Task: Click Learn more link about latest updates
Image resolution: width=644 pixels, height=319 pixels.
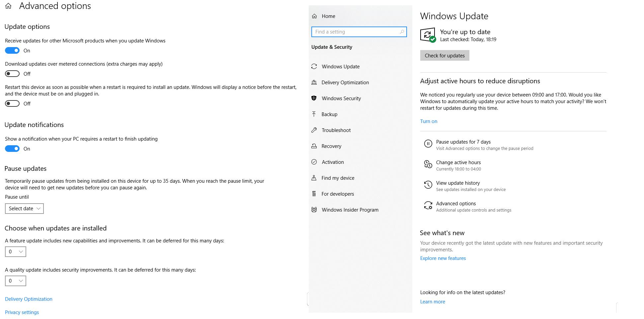Action: tap(433, 302)
